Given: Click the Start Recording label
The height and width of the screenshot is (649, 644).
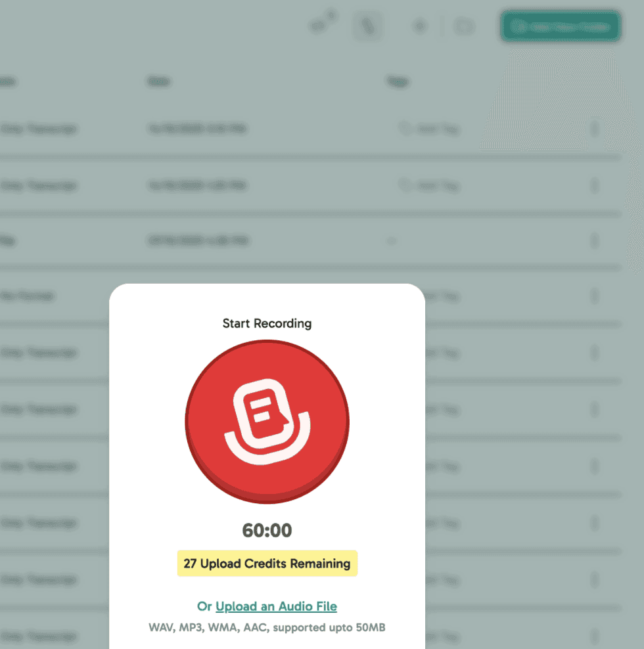Looking at the screenshot, I should (x=267, y=323).
